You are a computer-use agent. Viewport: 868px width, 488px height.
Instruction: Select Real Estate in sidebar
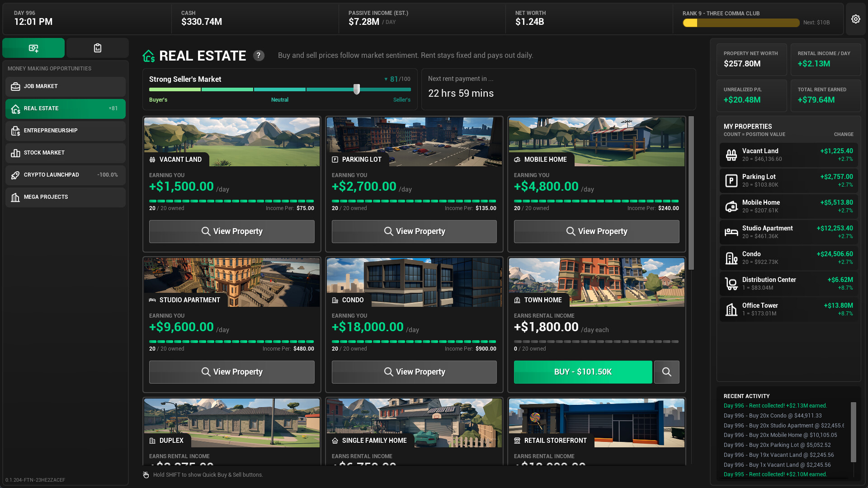66,108
